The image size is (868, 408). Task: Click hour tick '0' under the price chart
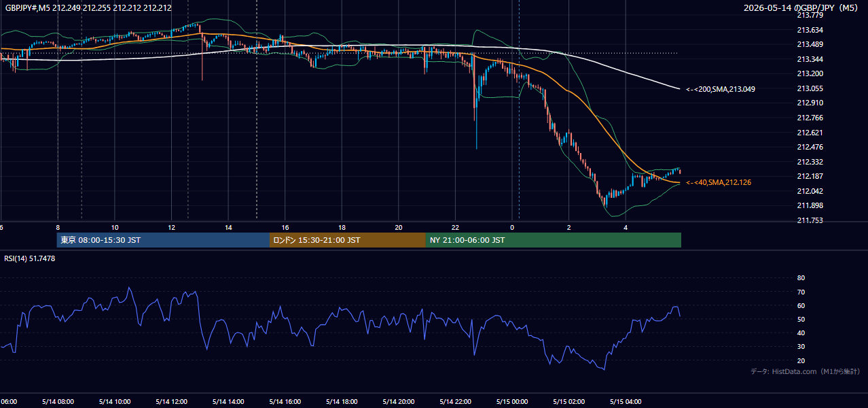tap(512, 228)
